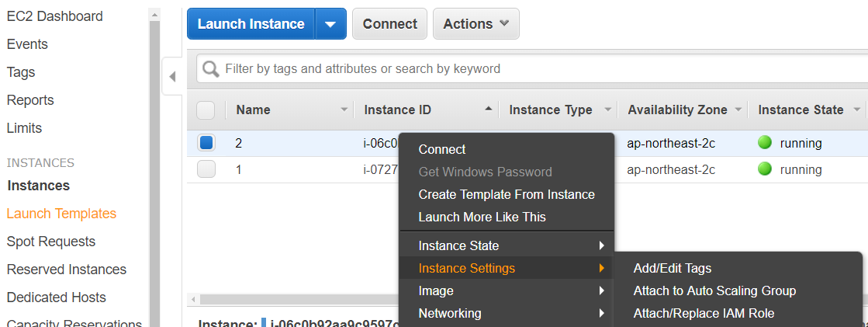Image resolution: width=868 pixels, height=327 pixels.
Task: Open Dedicated Hosts in the sidebar
Action: coord(57,297)
